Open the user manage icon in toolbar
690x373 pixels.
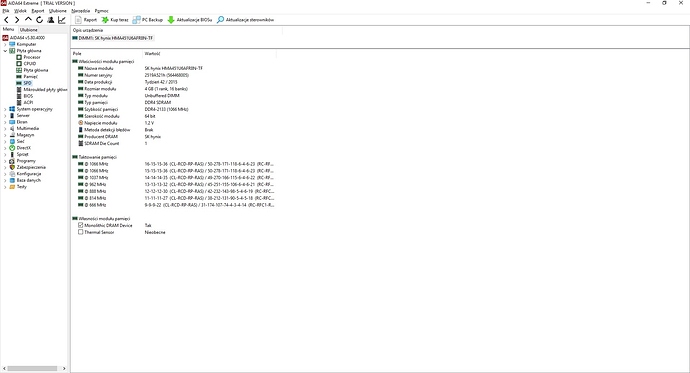click(51, 20)
